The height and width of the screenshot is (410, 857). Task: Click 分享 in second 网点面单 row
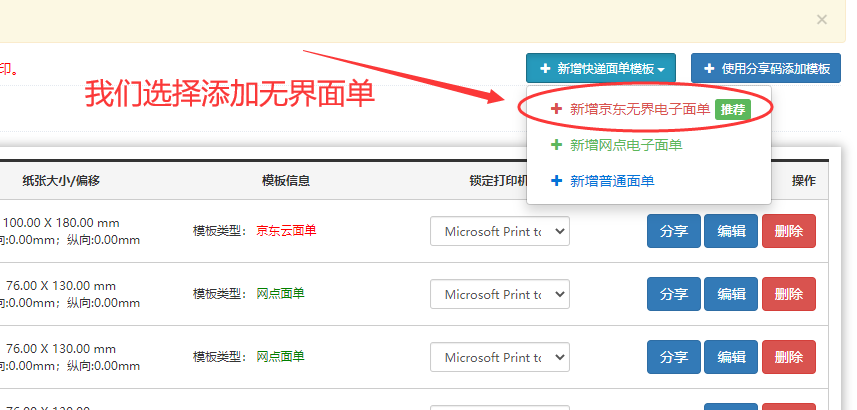(x=674, y=357)
